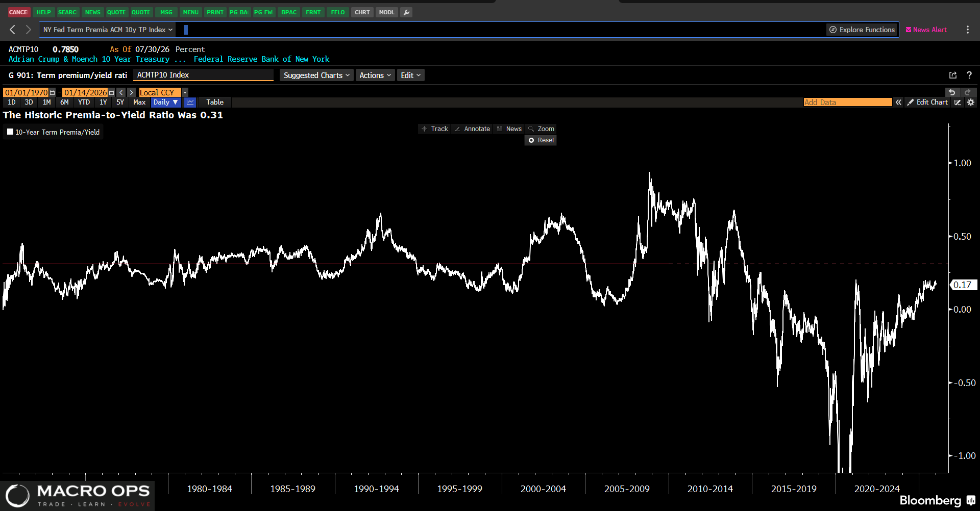Click the Edit Chart pencil button
The width and height of the screenshot is (980, 511).
tap(927, 103)
